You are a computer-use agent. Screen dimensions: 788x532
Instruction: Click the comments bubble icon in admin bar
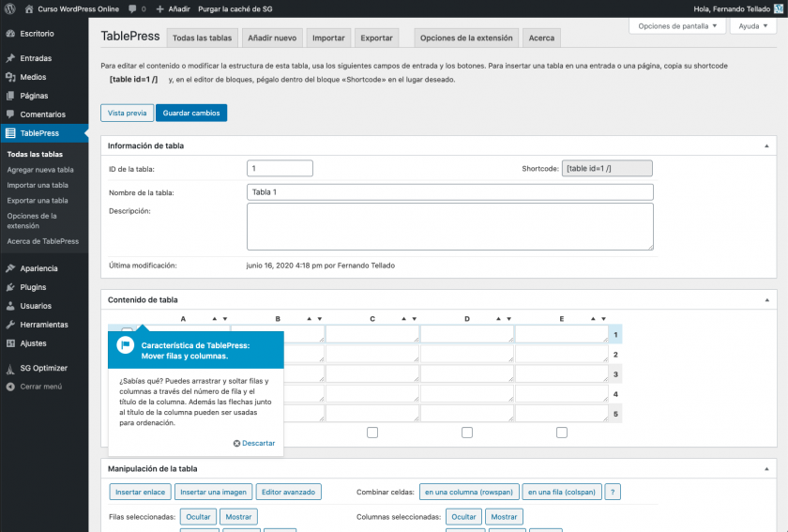132,8
